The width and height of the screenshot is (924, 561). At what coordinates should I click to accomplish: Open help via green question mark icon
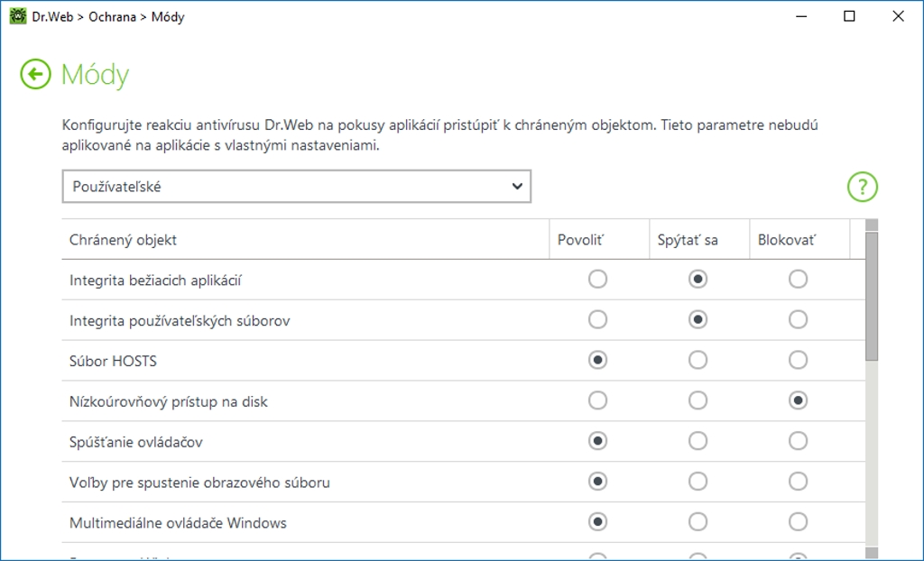coord(862,187)
